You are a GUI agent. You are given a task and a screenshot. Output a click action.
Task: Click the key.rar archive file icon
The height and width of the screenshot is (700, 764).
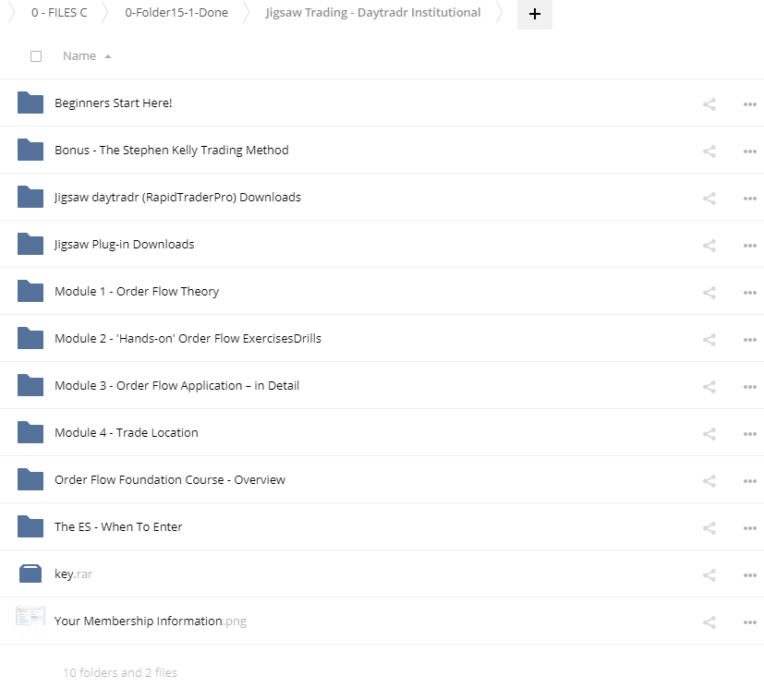coord(30,573)
